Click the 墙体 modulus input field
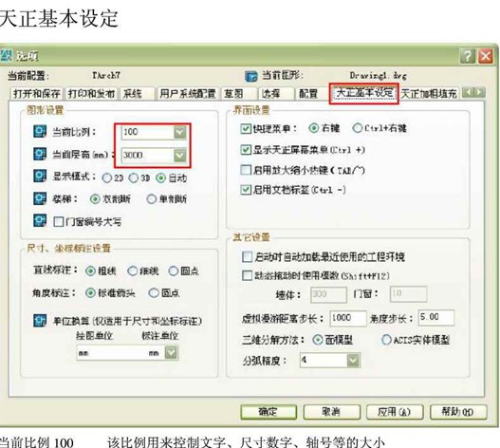The height and width of the screenshot is (448, 500). (329, 294)
